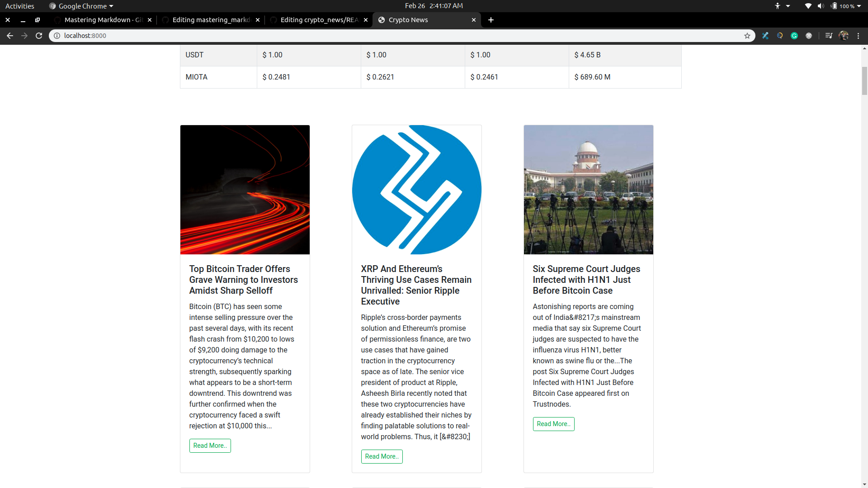Switch to the Mastering Markdown tab

pos(99,20)
